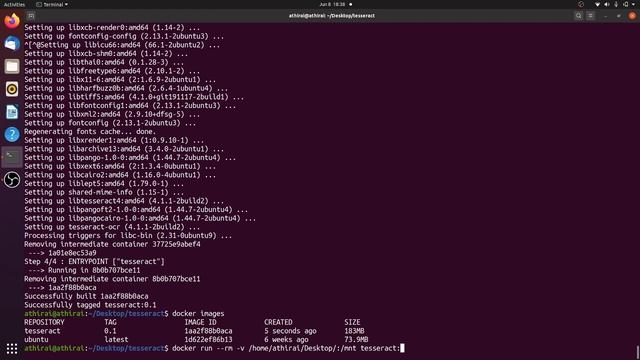Minimize the terminal window

click(x=606, y=16)
